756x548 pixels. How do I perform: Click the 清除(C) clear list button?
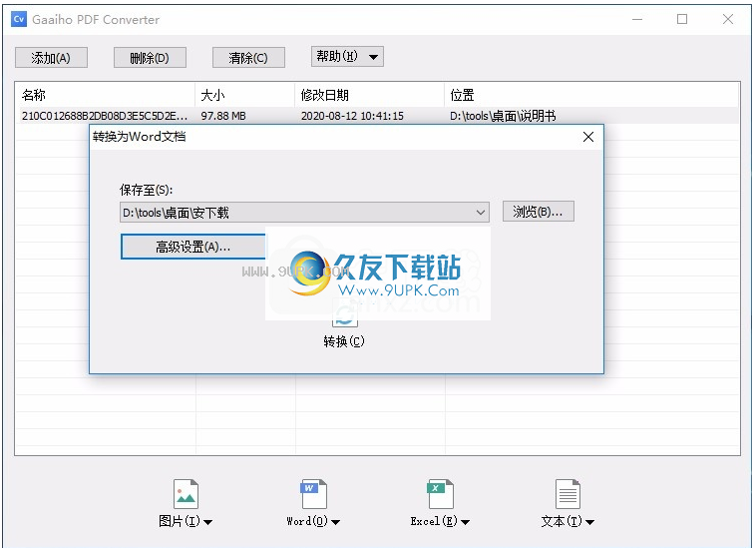coord(248,58)
